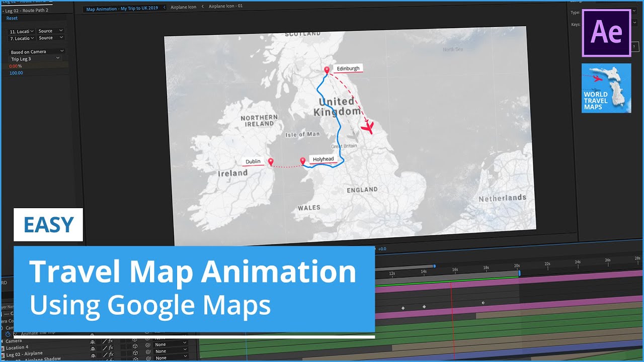Click chevron between Airplane Icon breadcrumbs
The height and width of the screenshot is (362, 644).
[x=203, y=7]
